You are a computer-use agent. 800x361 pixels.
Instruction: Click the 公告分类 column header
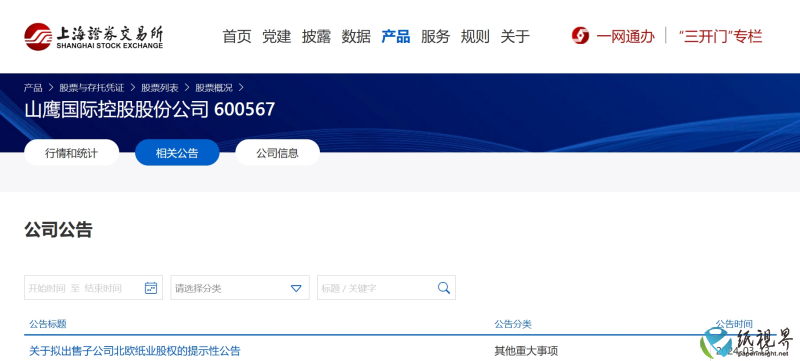513,324
